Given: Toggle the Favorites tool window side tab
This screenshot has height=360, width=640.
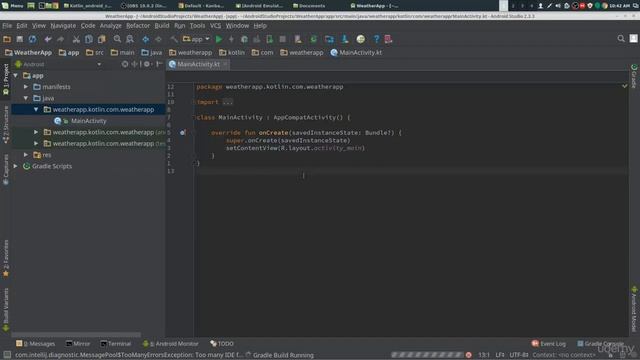Looking at the screenshot, I should click(x=6, y=258).
